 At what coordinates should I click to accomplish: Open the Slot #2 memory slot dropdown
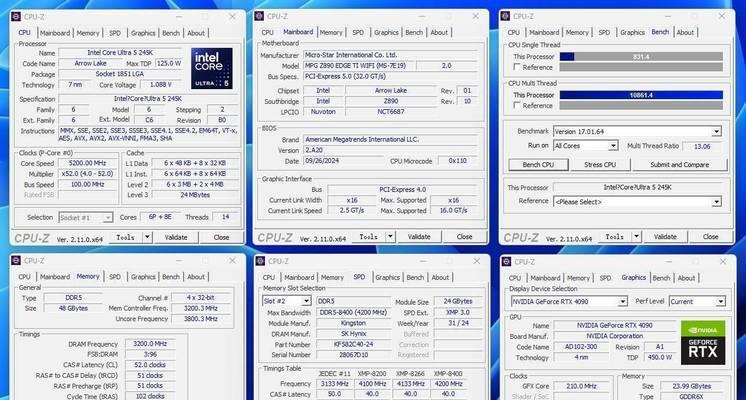click(306, 301)
